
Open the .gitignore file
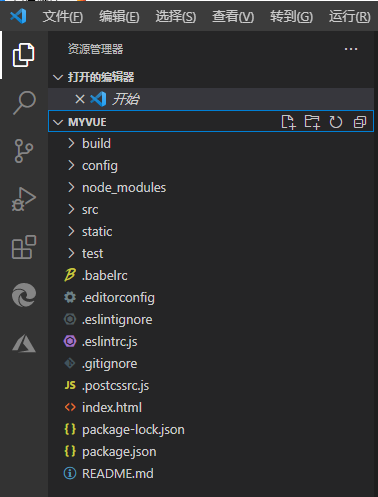click(x=211, y=363)
